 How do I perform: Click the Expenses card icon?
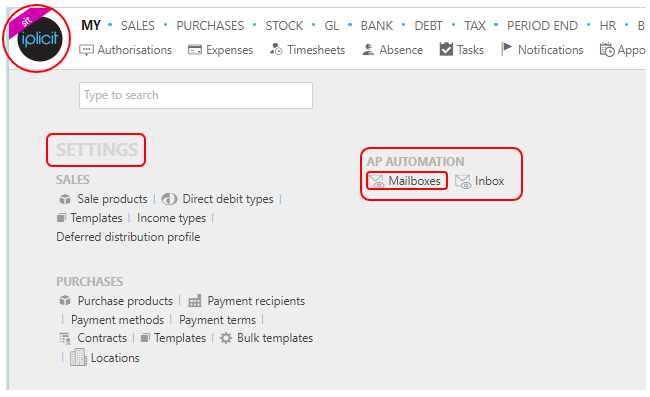pyautogui.click(x=195, y=50)
